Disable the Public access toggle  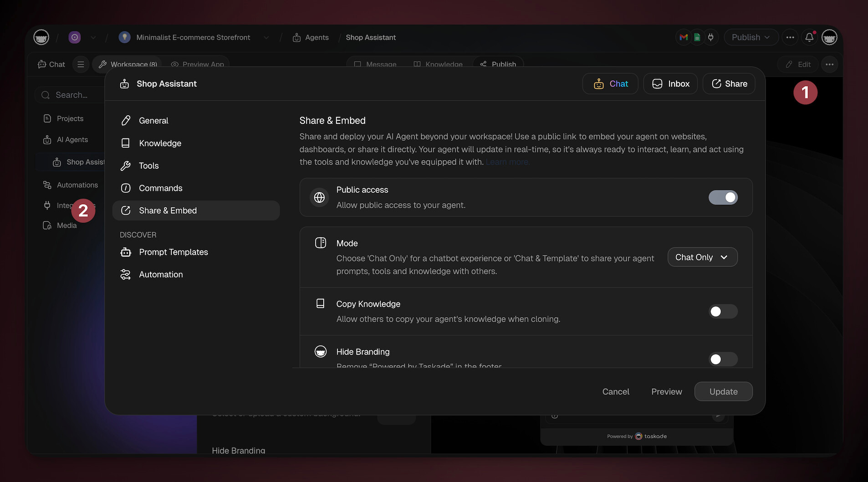pyautogui.click(x=723, y=197)
